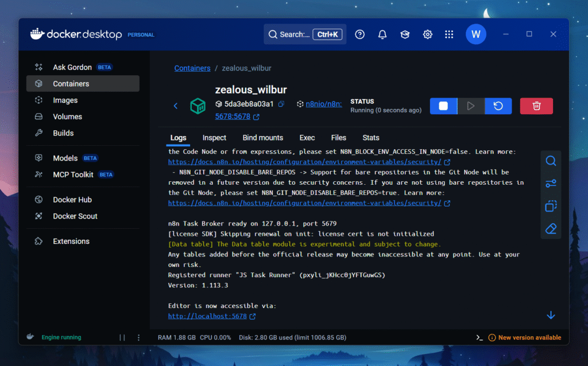Copy logs to clipboard icon

click(551, 206)
